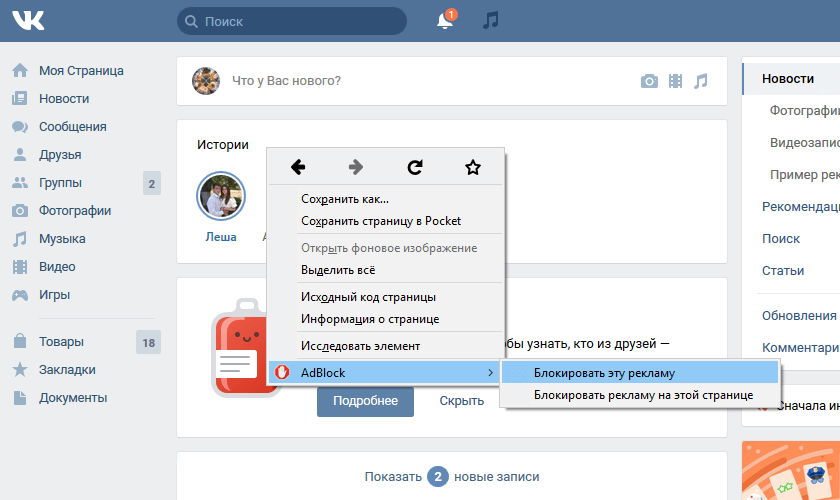Select Статьи in right panel
Image resolution: width=840 pixels, height=500 pixels.
coord(783,271)
